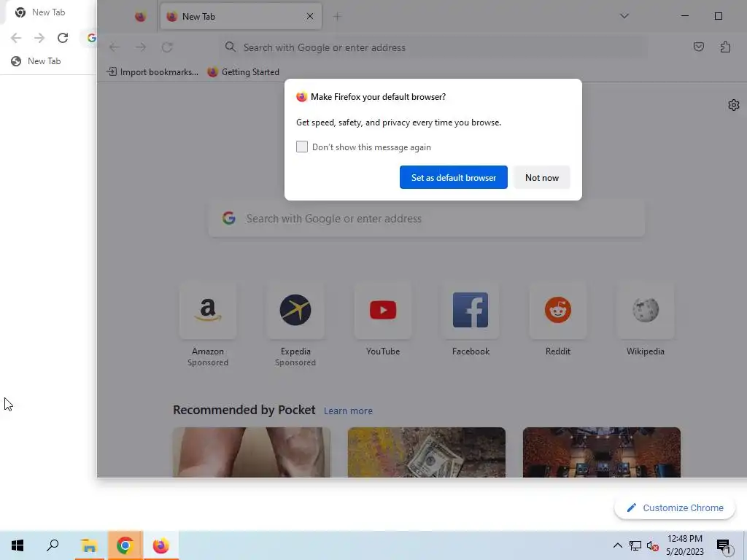Click Set as default browser button
The image size is (747, 560).
[x=454, y=177]
